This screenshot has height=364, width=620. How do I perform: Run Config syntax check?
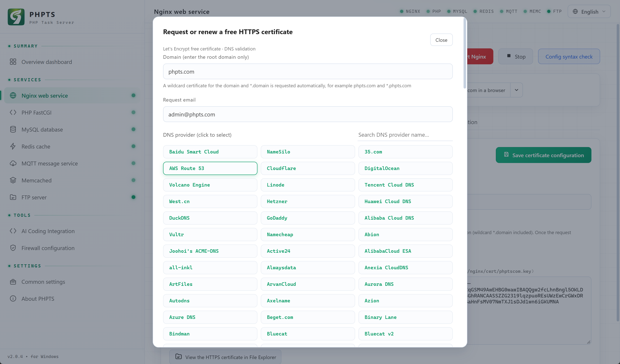(x=569, y=57)
